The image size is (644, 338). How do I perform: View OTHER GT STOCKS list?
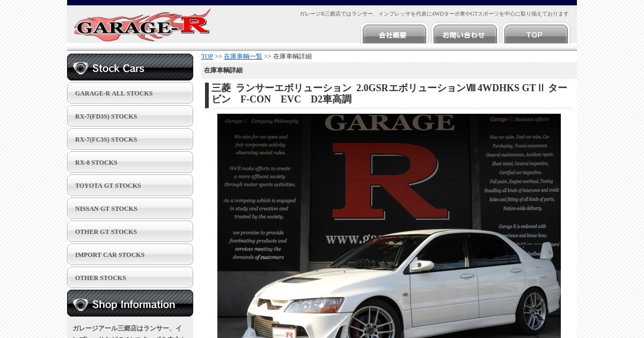(130, 231)
